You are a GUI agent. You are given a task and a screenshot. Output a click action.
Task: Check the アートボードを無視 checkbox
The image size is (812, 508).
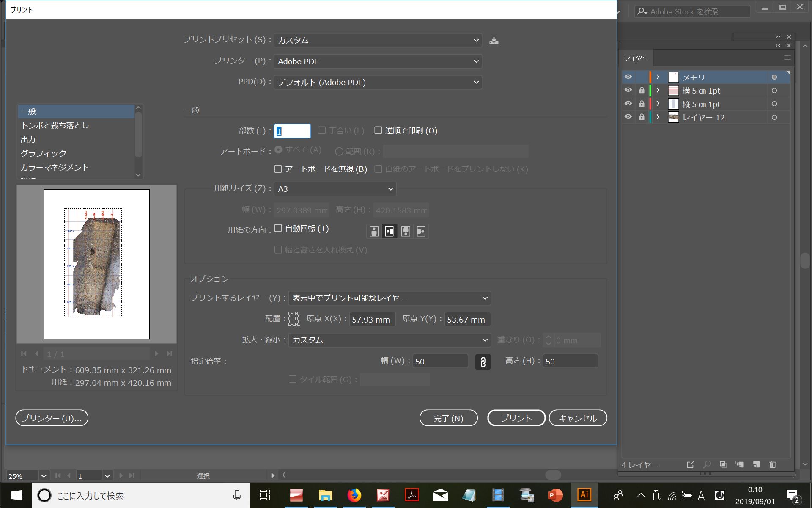[x=278, y=169]
